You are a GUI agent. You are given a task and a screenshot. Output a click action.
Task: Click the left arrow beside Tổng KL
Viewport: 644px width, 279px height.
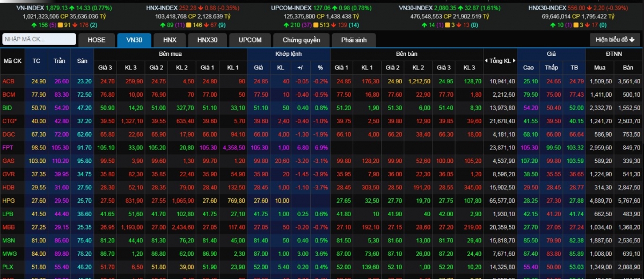[x=486, y=61]
